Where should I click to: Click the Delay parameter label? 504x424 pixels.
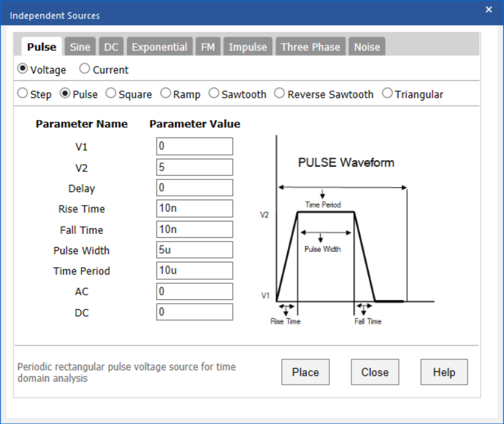[81, 189]
